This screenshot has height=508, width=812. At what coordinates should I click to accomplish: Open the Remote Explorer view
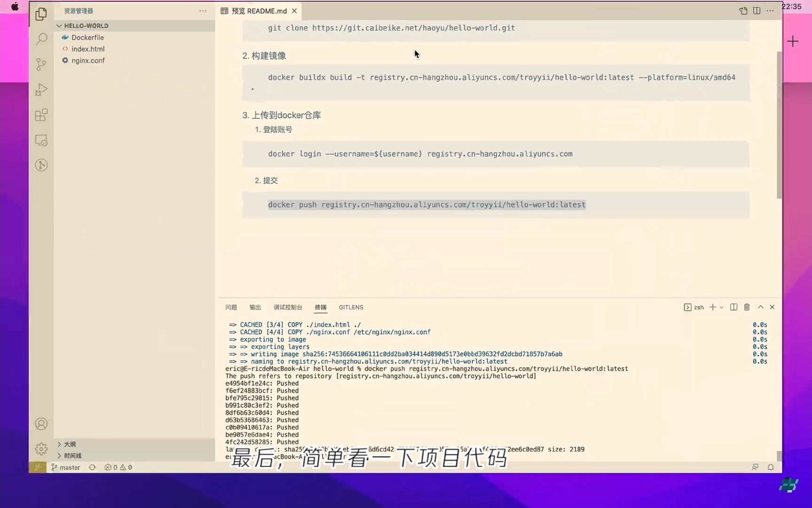click(41, 140)
